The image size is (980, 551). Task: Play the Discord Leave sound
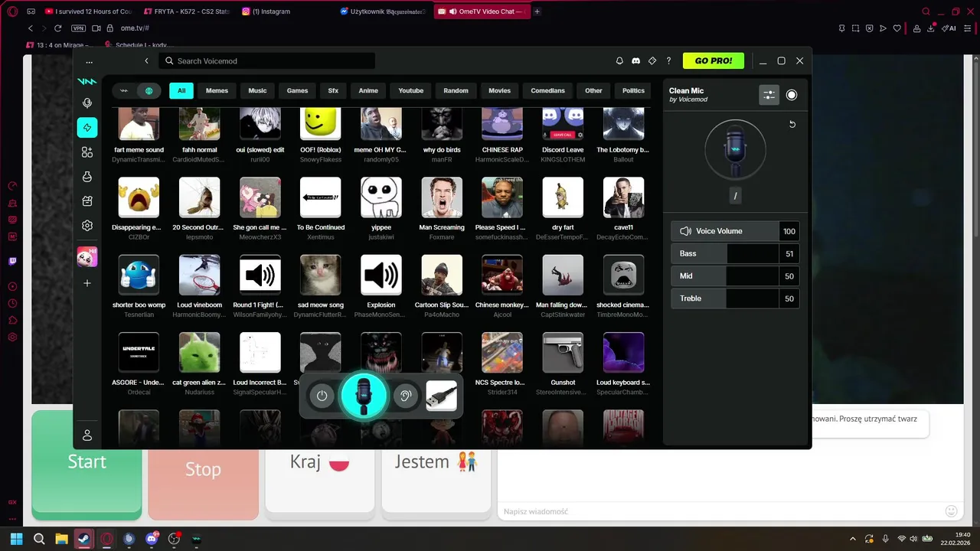(563, 122)
